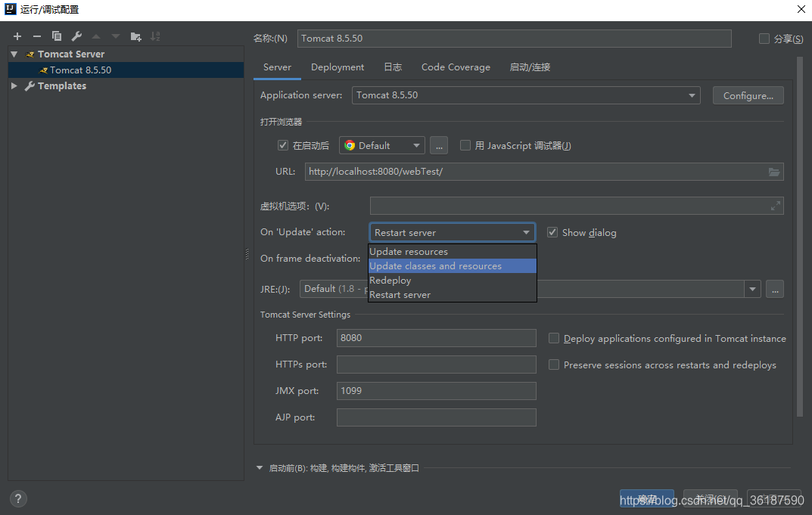812x515 pixels.
Task: Select Tomcat 8.5.50 configuration in tree
Action: [x=126, y=70]
